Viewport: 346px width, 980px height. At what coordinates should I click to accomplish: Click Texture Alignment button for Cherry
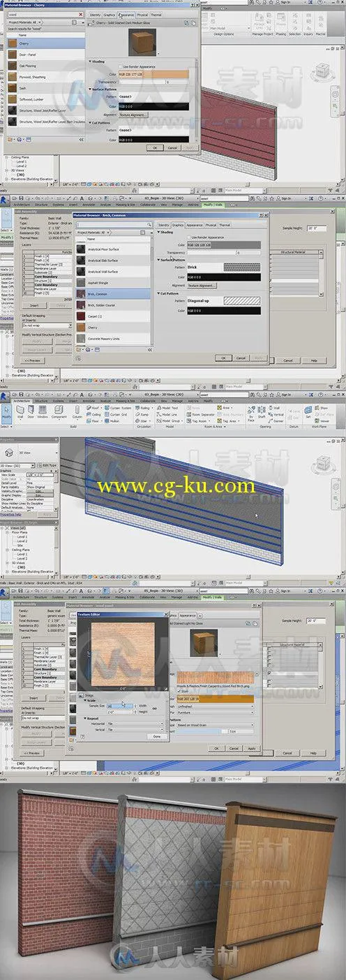[133, 114]
